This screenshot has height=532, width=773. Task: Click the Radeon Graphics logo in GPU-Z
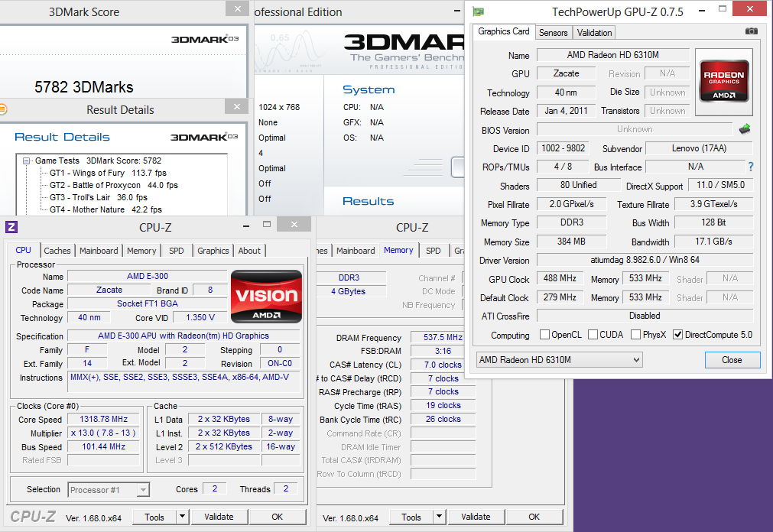click(x=724, y=81)
